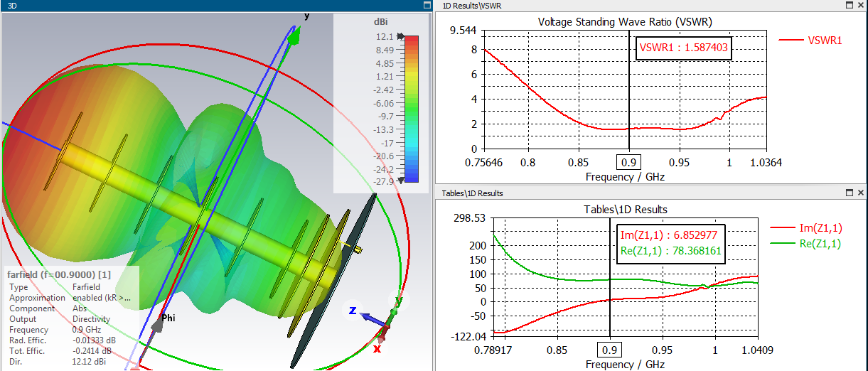Click the Phi arrow label in 3D view
868x371 pixels.
(168, 318)
